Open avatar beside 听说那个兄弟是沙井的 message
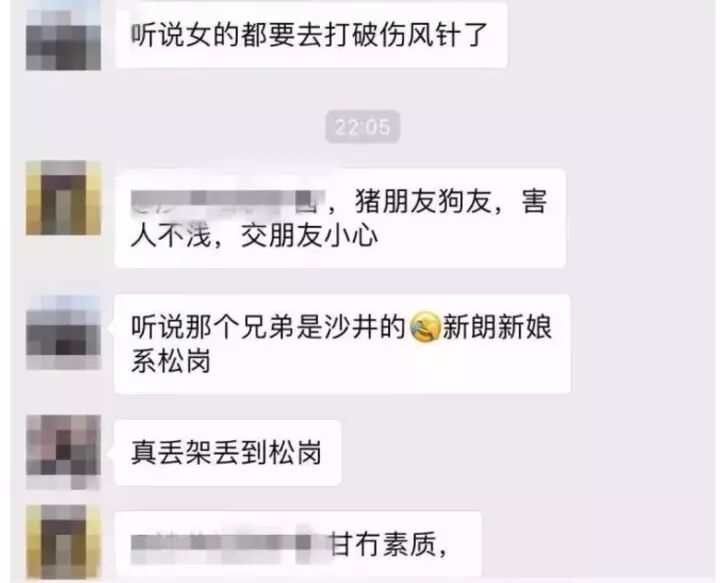Viewport: 720px width, 583px height. tap(63, 332)
